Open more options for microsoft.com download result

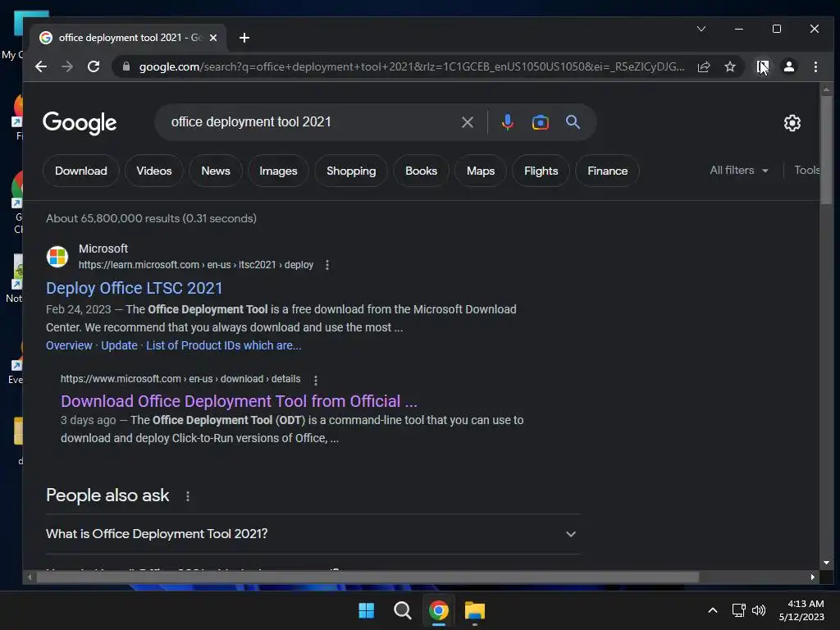point(316,380)
